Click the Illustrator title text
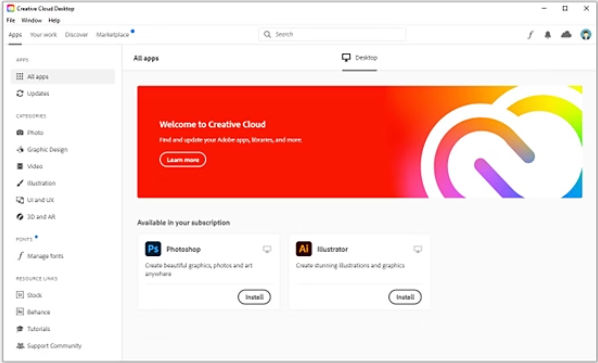Screen dimensions: 598x363 tap(333, 249)
